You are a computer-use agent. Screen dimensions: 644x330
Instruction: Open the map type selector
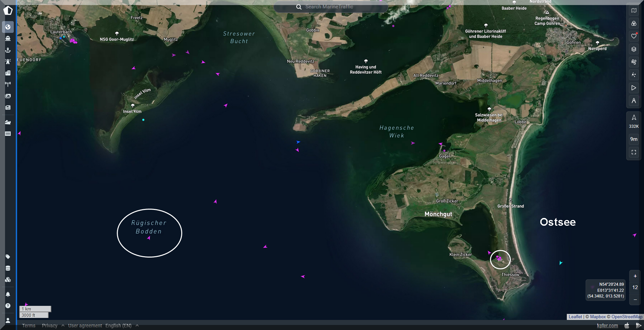click(x=634, y=10)
